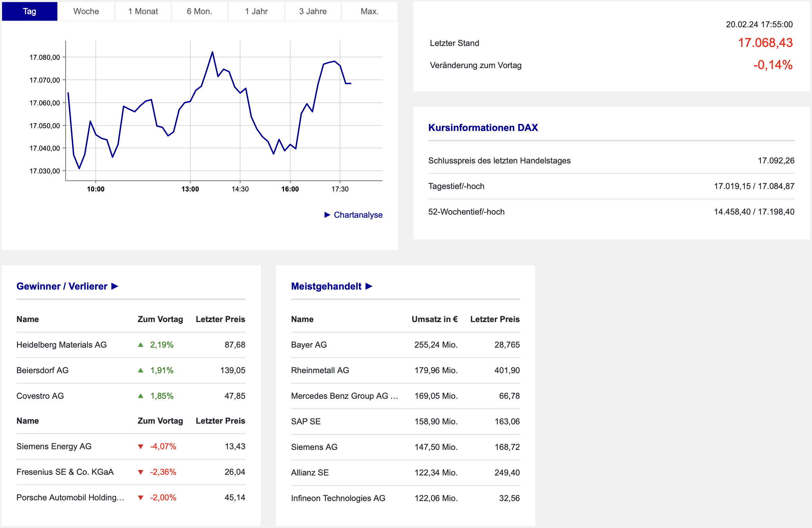Open the 3 Jahre chart period
The height and width of the screenshot is (528, 812).
click(313, 11)
